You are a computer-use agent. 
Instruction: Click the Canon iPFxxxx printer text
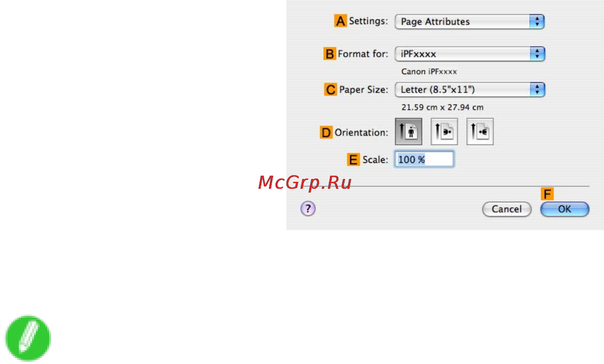tap(429, 72)
